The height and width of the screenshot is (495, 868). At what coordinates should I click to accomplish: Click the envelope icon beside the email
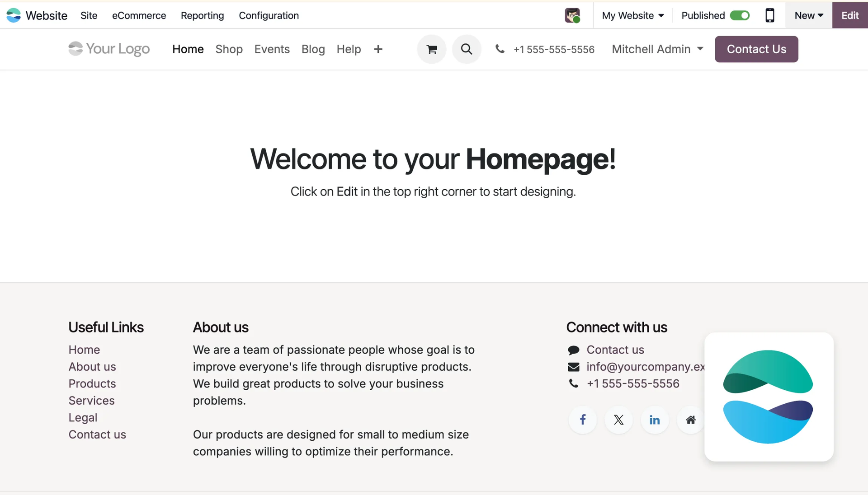pos(574,367)
